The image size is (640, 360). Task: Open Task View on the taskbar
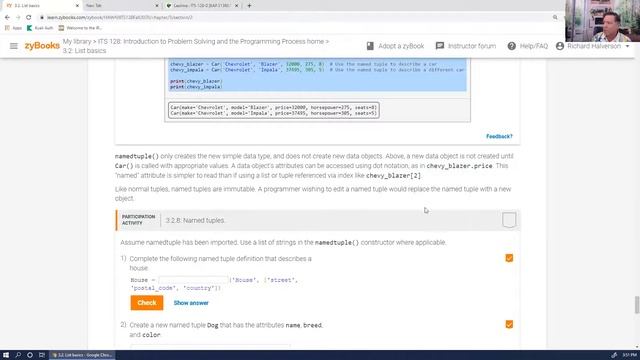coord(42,355)
